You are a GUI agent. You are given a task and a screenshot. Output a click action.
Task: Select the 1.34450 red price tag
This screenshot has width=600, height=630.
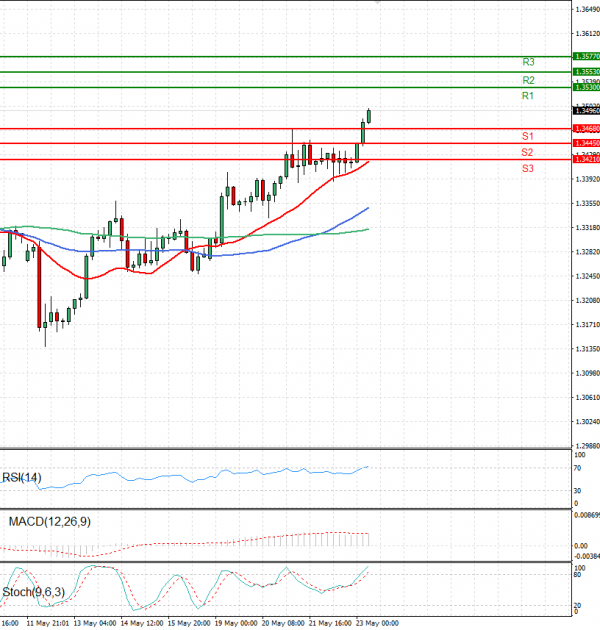pos(586,143)
